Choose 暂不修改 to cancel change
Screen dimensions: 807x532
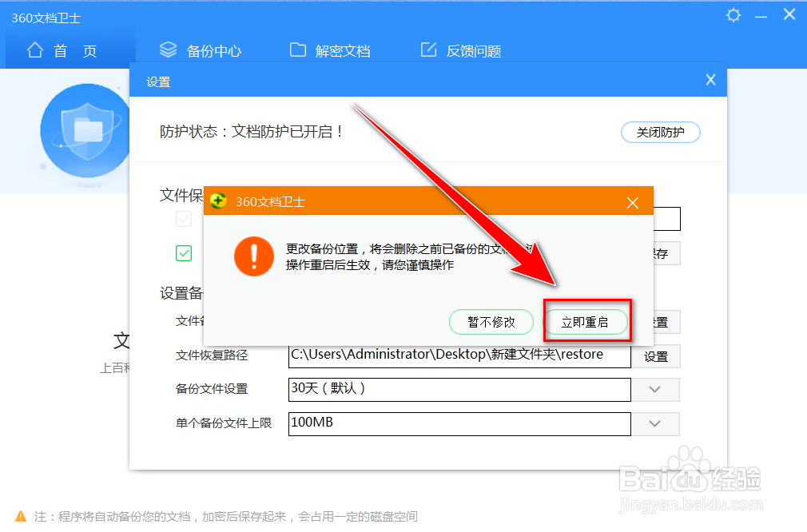pos(491,322)
